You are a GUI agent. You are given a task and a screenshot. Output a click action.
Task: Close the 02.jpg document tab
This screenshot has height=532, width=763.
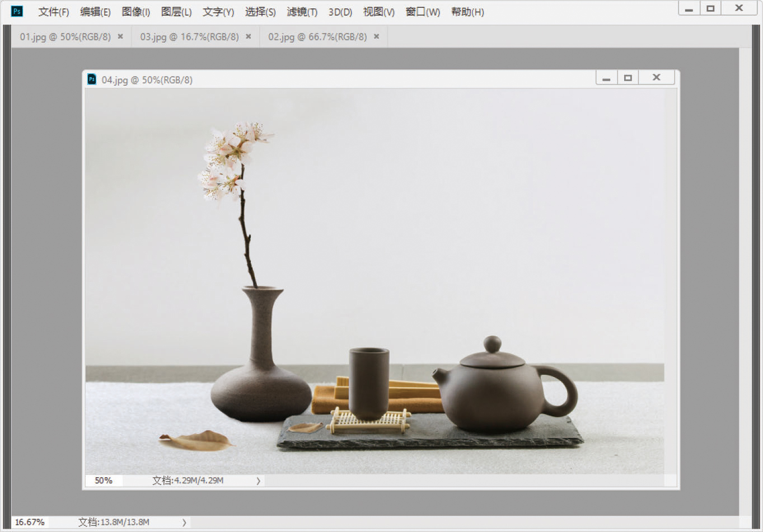click(x=376, y=36)
